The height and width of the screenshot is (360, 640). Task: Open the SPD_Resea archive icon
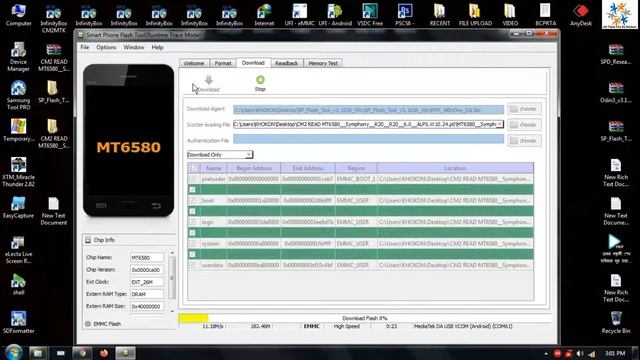click(x=616, y=53)
